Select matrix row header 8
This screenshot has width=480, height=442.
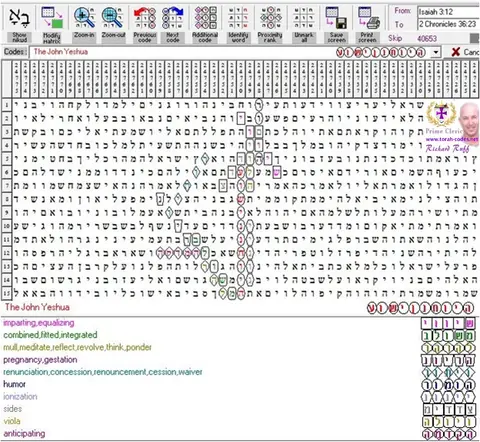7,199
